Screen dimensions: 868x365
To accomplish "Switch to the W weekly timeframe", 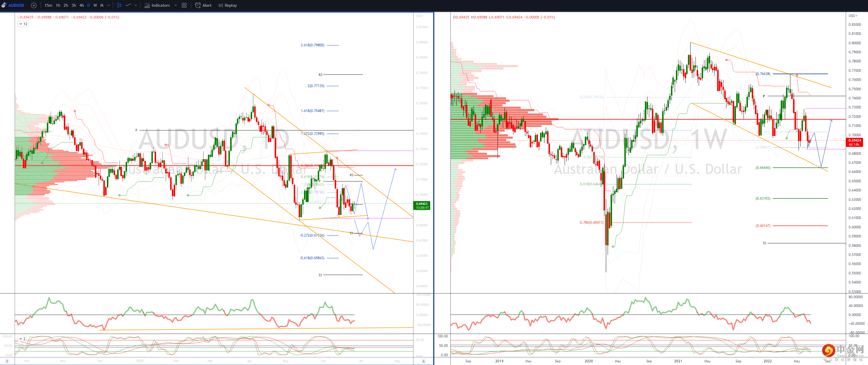I will tap(95, 5).
